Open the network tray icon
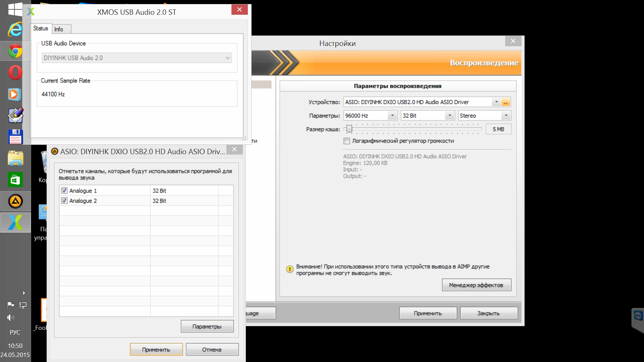Screen dimensions: 644x362 coord(23,305)
